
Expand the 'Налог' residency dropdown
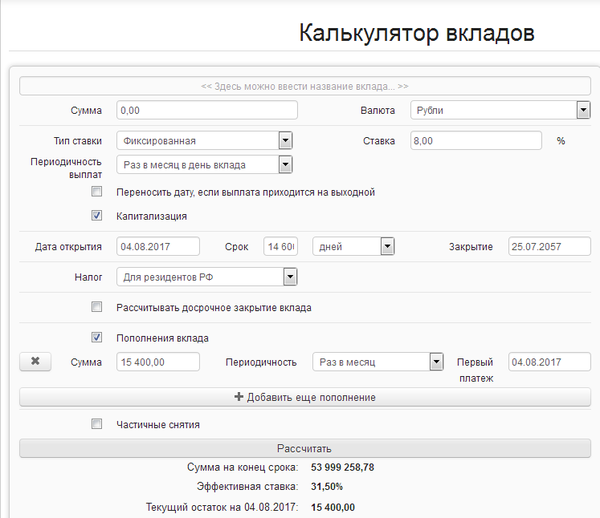point(206,276)
